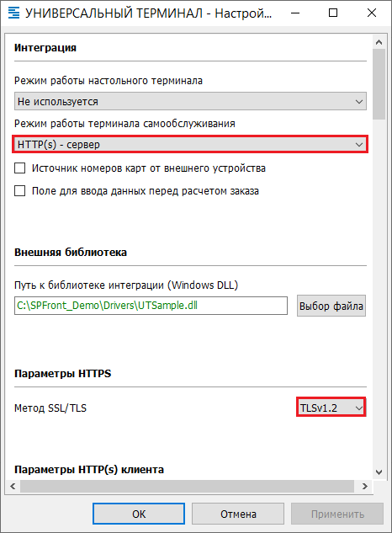Click the vertical scrollbar up arrow
Image resolution: width=392 pixels, height=533 pixels.
379,42
